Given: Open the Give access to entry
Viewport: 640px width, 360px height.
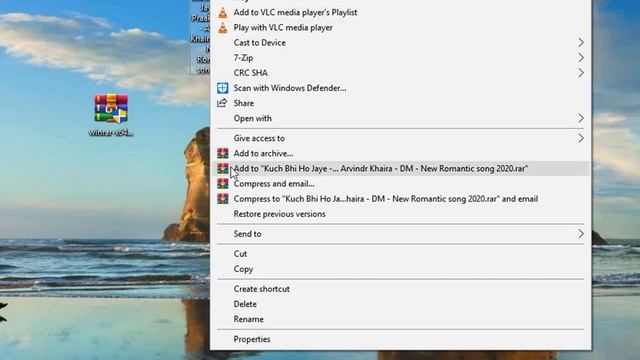Looking at the screenshot, I should click(x=259, y=138).
